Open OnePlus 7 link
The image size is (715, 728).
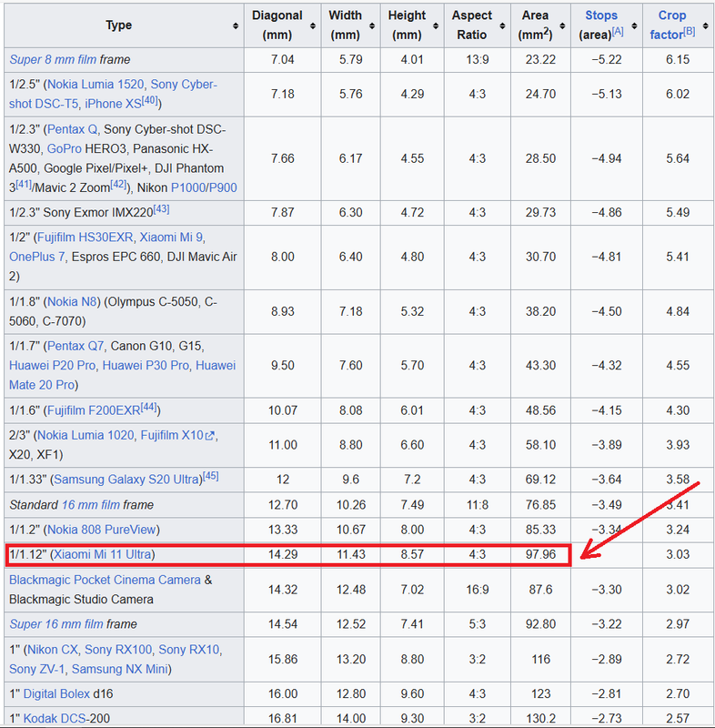[x=37, y=257]
